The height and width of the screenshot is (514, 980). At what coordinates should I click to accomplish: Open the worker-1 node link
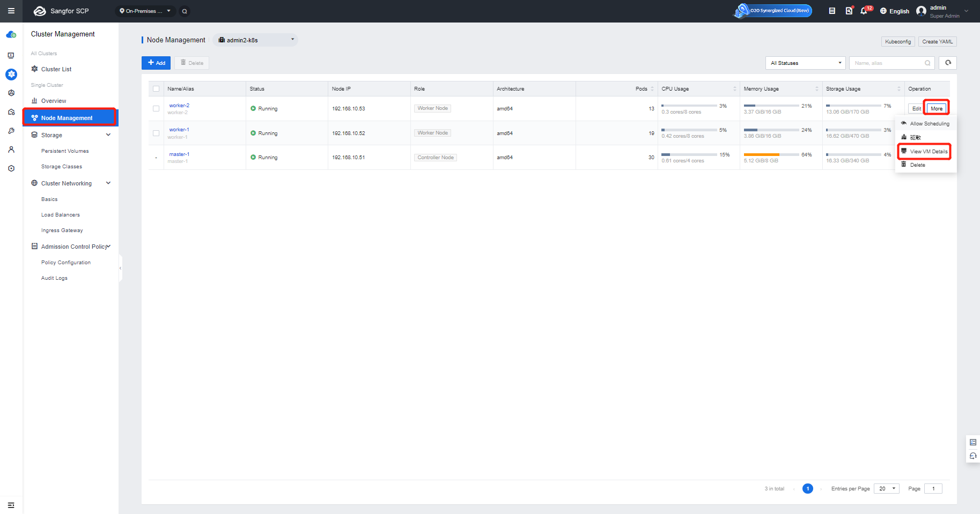tap(179, 130)
